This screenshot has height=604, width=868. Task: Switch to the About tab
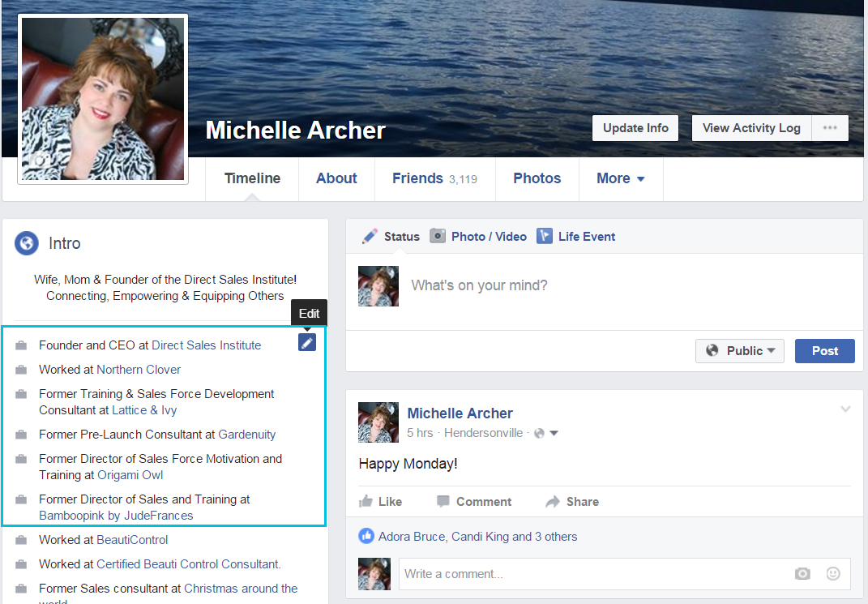pos(336,178)
